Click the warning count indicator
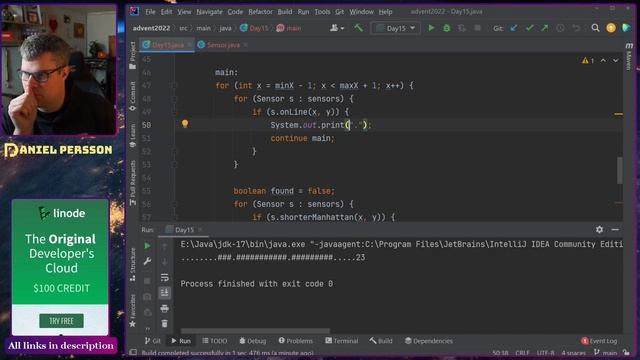The width and height of the screenshot is (640, 360). pyautogui.click(x=588, y=60)
